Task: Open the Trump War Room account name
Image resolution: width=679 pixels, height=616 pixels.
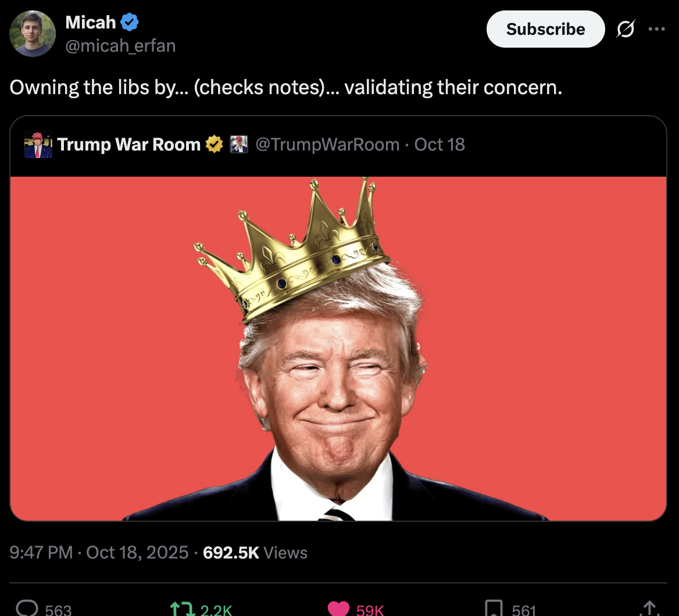Action: click(128, 144)
